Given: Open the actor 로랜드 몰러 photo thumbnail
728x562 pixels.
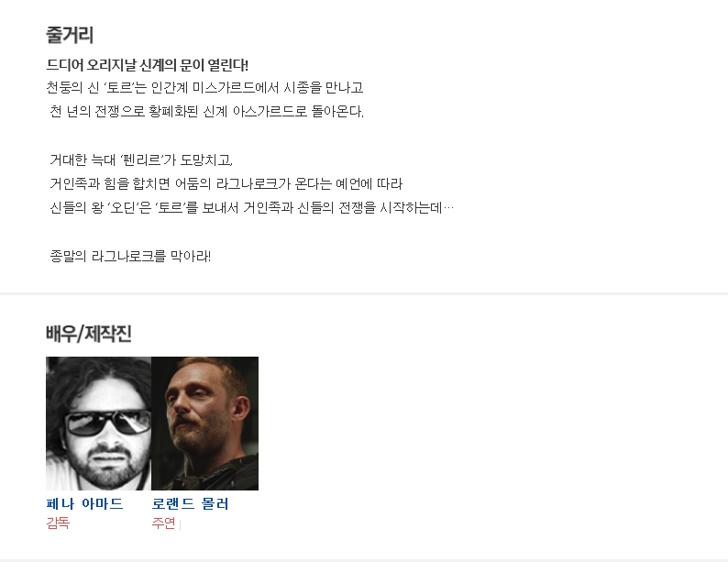Looking at the screenshot, I should (204, 424).
